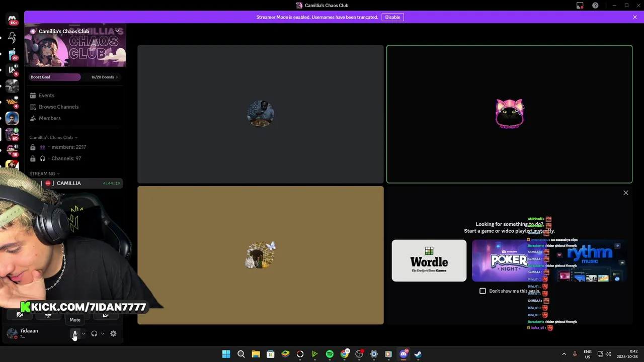Click the microphone in-use tray icon

click(x=575, y=354)
